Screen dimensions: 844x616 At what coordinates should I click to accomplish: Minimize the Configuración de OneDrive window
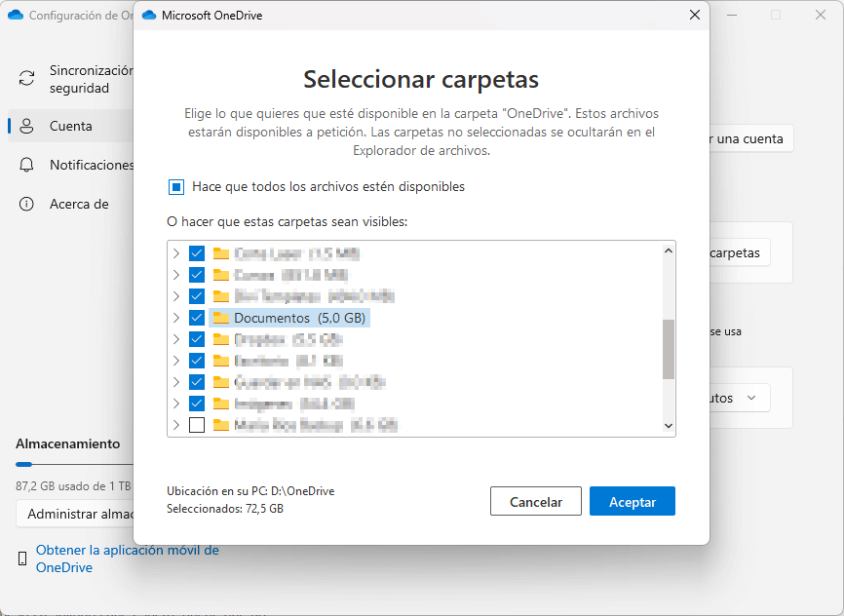pos(732,15)
